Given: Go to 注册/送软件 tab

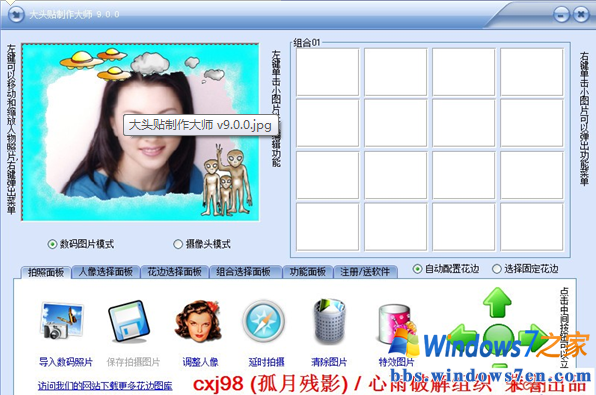Looking at the screenshot, I should pos(365,272).
